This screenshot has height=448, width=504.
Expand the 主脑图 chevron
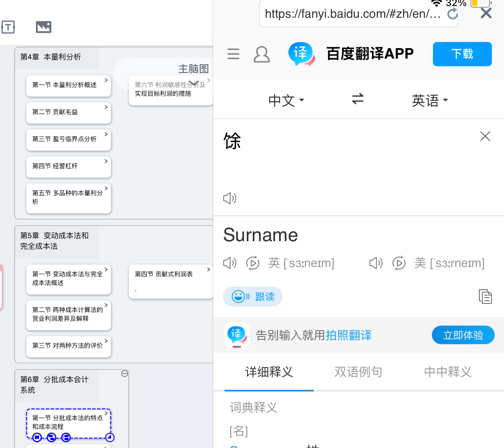194,83
